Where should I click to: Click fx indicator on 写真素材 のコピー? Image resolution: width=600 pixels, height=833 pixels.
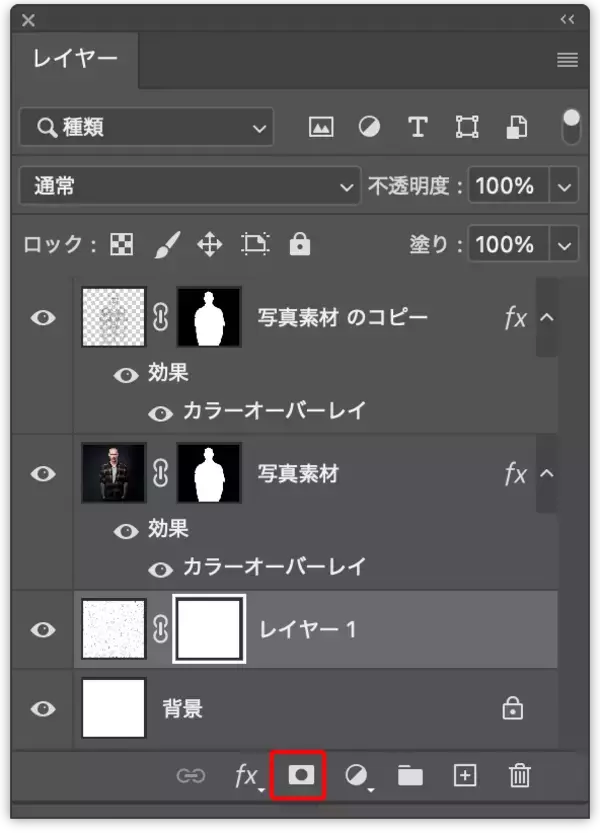515,318
